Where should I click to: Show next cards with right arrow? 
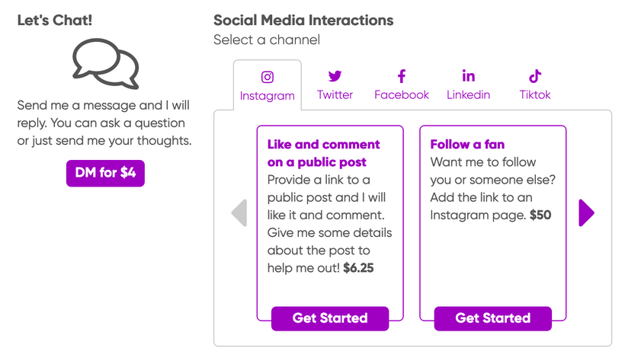point(585,213)
